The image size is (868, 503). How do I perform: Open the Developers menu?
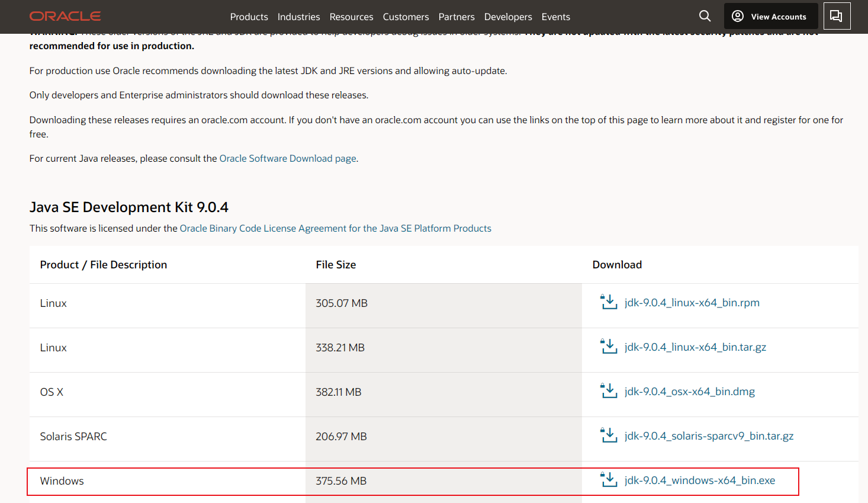pos(508,17)
